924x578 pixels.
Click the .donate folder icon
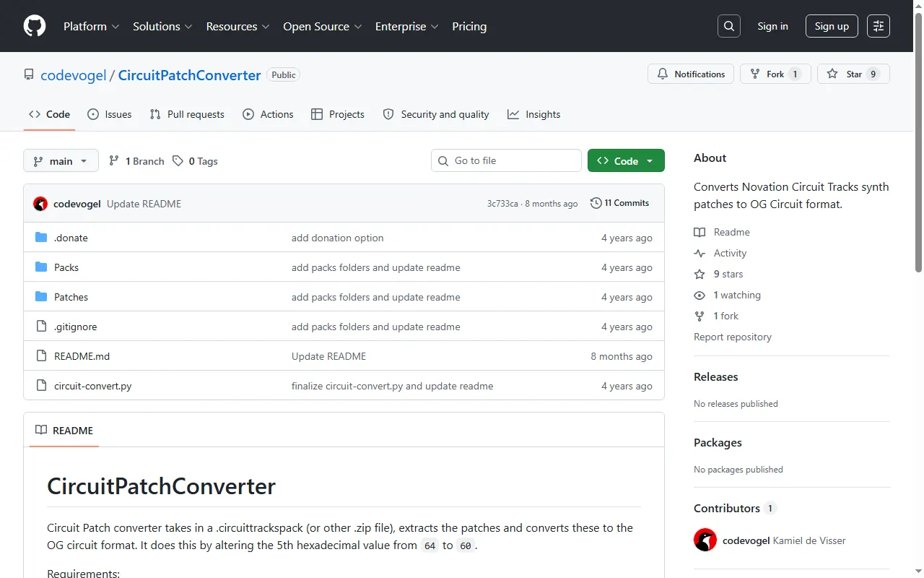point(41,238)
